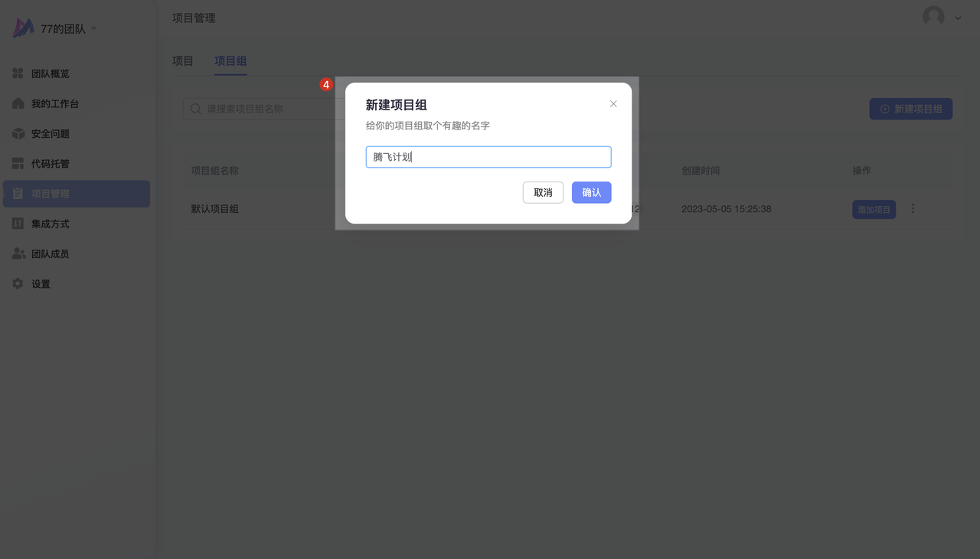This screenshot has width=980, height=559.
Task: Open the user avatar dropdown arrow
Action: click(958, 18)
